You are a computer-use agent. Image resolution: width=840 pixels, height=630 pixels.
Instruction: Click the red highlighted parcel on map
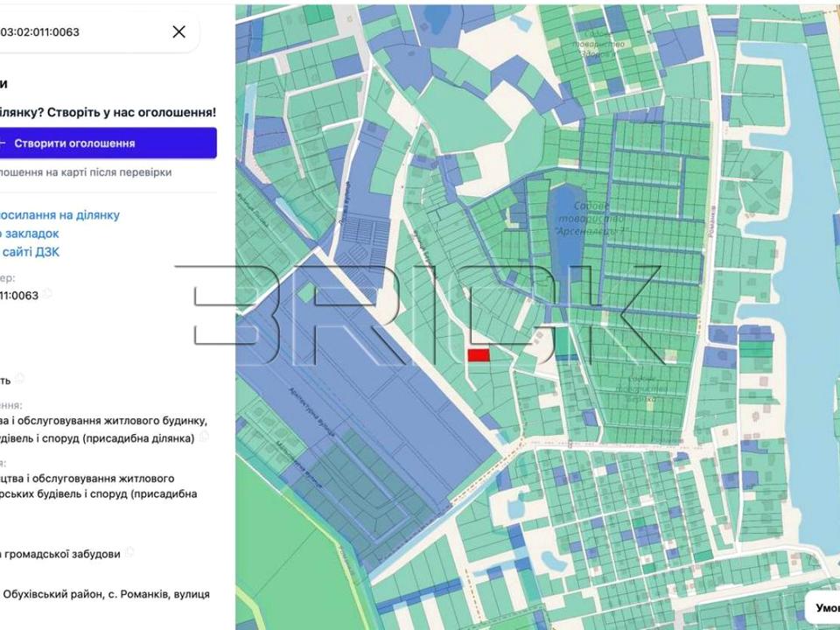pos(478,355)
